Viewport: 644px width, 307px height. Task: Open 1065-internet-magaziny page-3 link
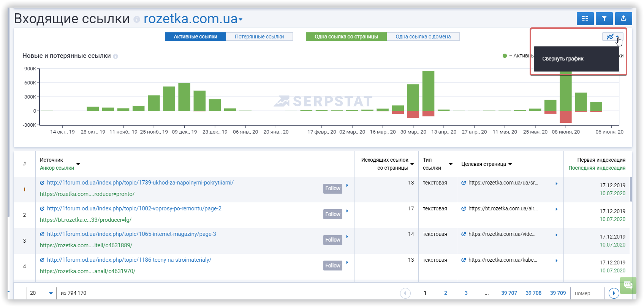(131, 234)
